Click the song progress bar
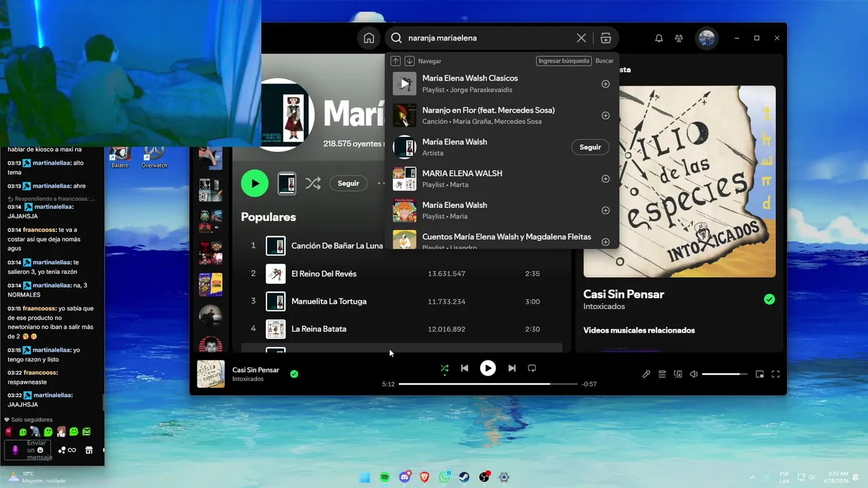The width and height of the screenshot is (868, 488). pyautogui.click(x=488, y=384)
